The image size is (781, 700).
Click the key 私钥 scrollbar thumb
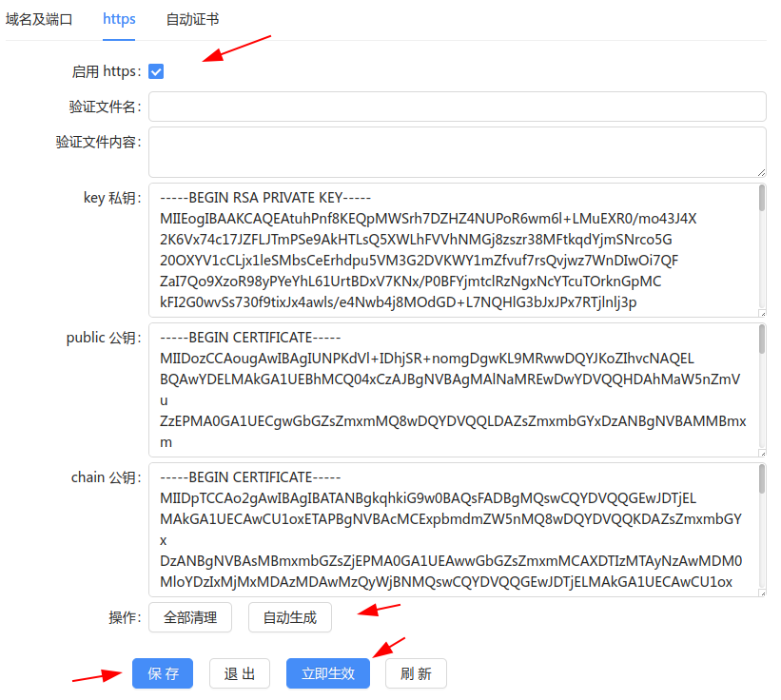pyautogui.click(x=762, y=198)
